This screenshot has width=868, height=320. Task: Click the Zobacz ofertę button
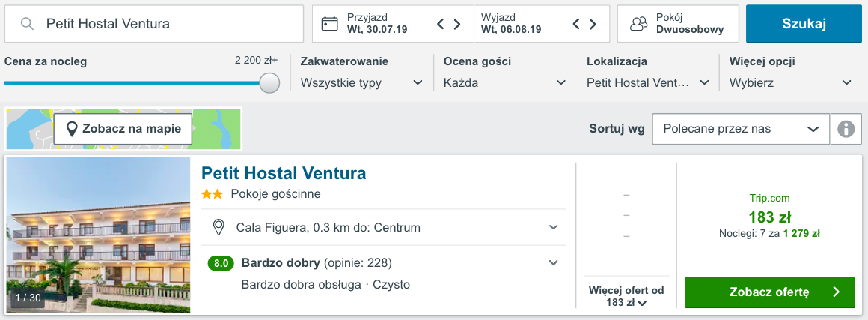(769, 292)
